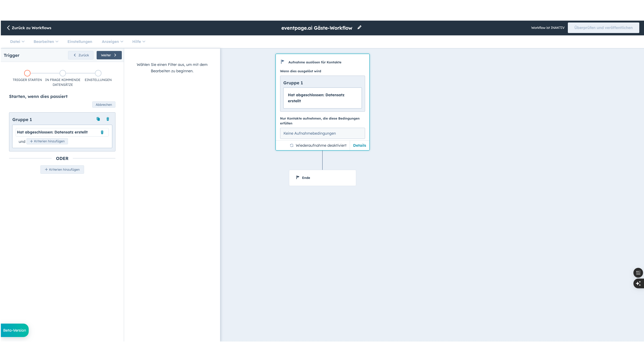This screenshot has width=644, height=362.
Task: Click the refresh icon next to Wiederaufnahme deaktiviert
Action: click(292, 145)
